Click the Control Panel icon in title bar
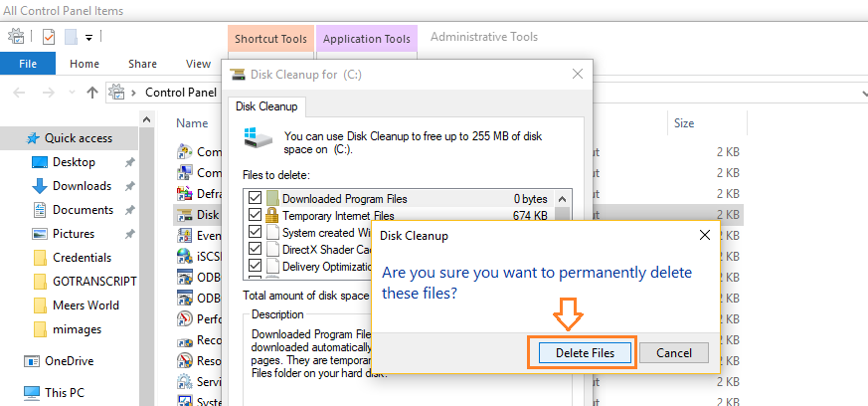The width and height of the screenshot is (868, 406). [16, 37]
